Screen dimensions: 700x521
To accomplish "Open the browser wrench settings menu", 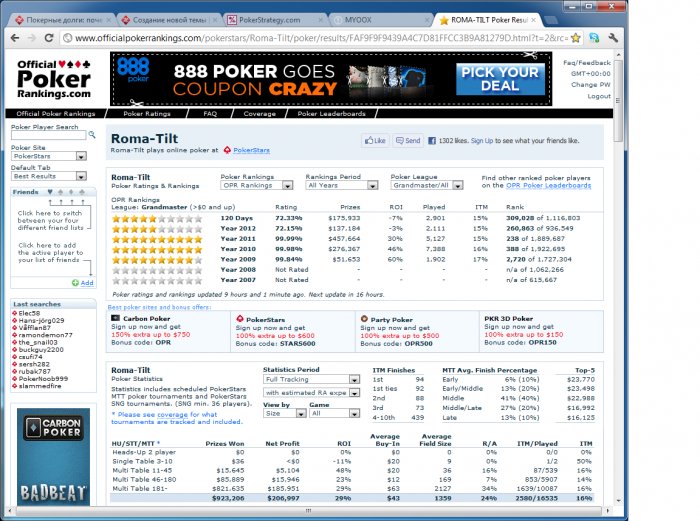I will (x=612, y=38).
